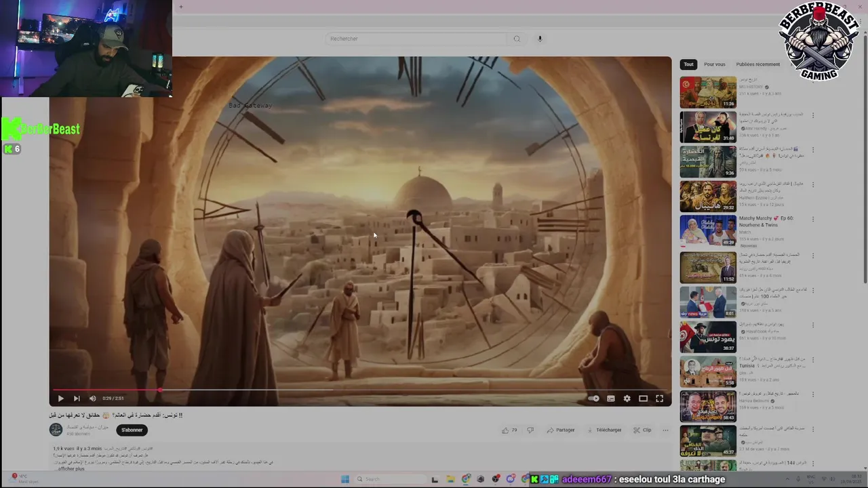868x488 pixels.
Task: Open the 29:32 Hannibal video thumbnail
Action: coord(708,196)
